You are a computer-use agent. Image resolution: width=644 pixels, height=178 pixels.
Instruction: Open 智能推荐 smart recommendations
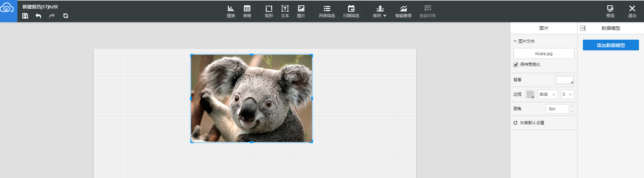point(404,11)
